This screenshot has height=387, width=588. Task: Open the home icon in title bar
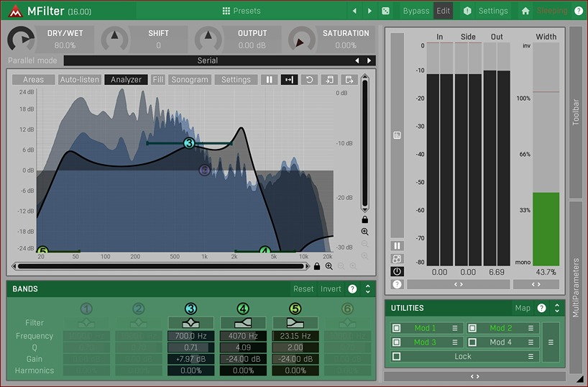click(x=525, y=11)
